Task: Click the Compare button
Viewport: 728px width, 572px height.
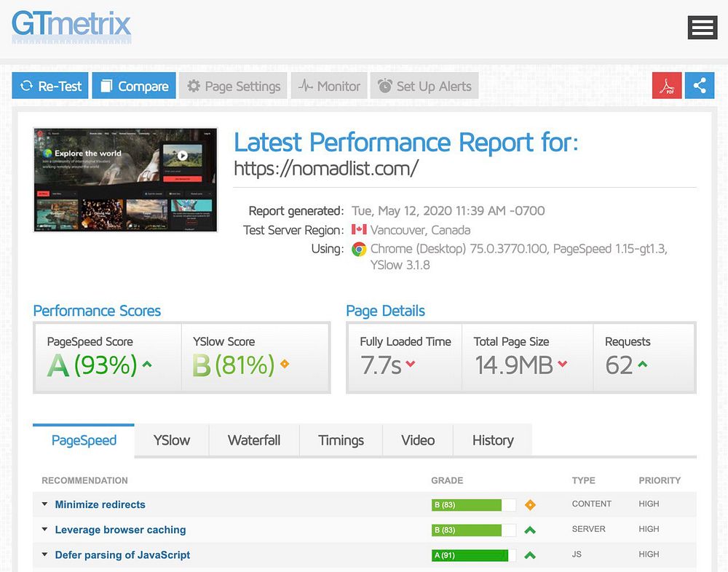Action: click(x=134, y=85)
